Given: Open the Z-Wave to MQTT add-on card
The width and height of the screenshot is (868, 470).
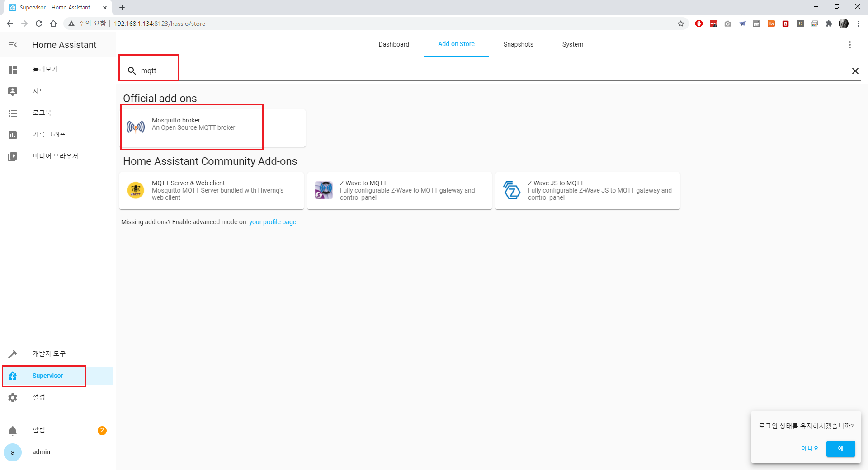Looking at the screenshot, I should point(400,190).
